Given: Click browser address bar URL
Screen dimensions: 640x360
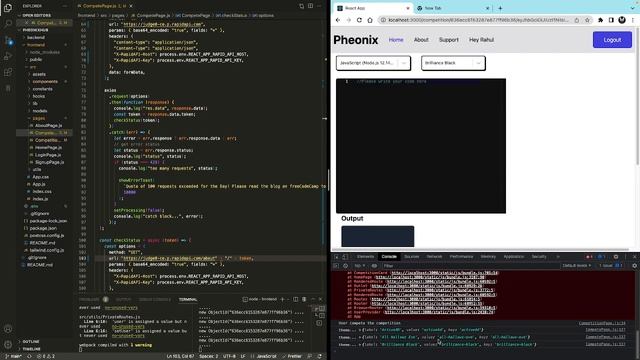Looking at the screenshot, I should point(478,20).
